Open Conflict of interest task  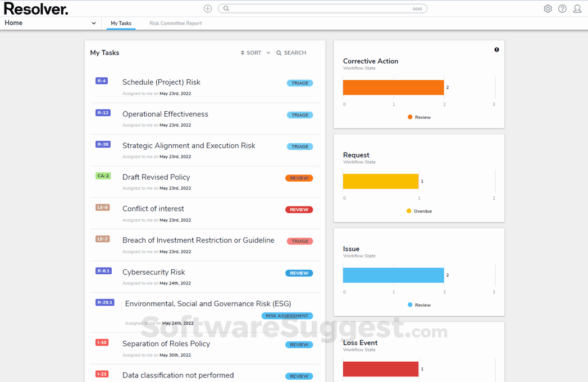pos(153,209)
